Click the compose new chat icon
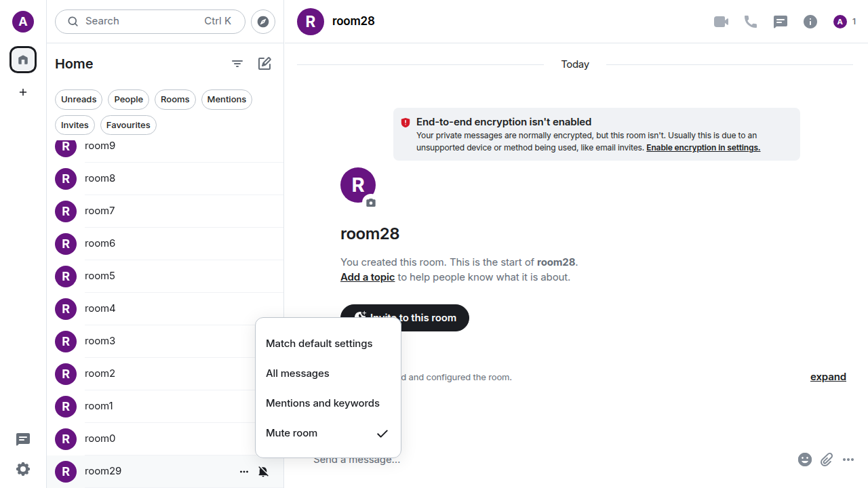 click(x=264, y=64)
